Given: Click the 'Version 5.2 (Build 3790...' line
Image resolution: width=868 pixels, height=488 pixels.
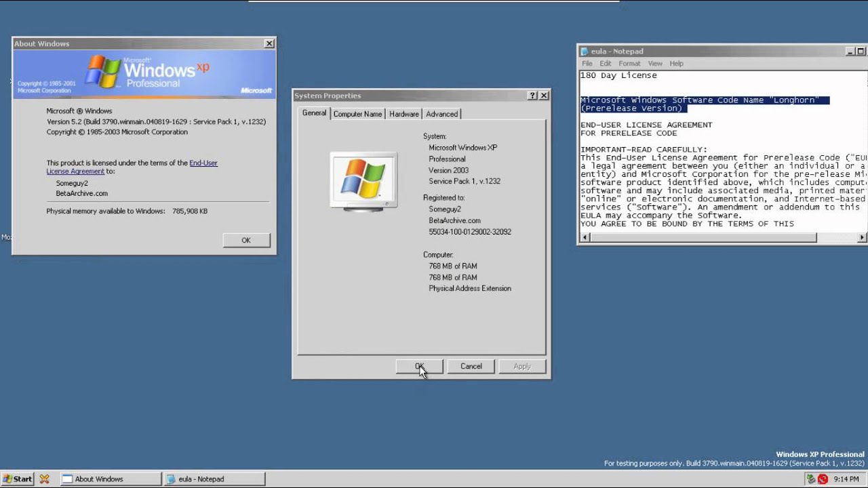Looking at the screenshot, I should tap(156, 122).
